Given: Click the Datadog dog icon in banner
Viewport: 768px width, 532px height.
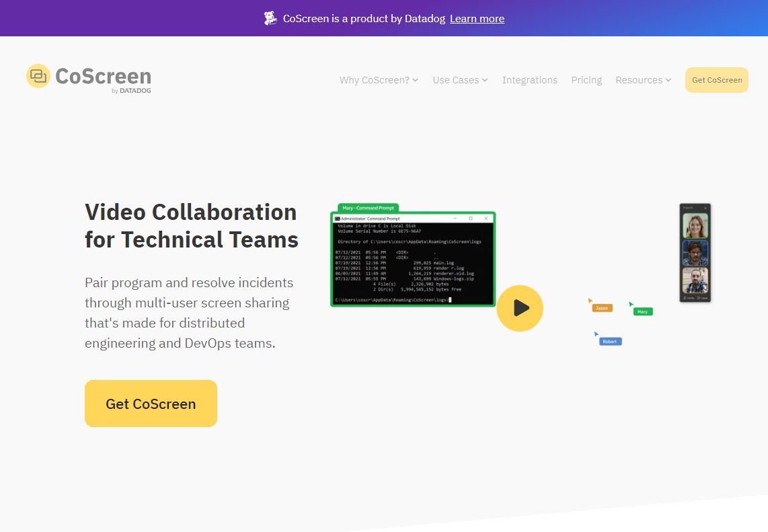Looking at the screenshot, I should point(270,18).
